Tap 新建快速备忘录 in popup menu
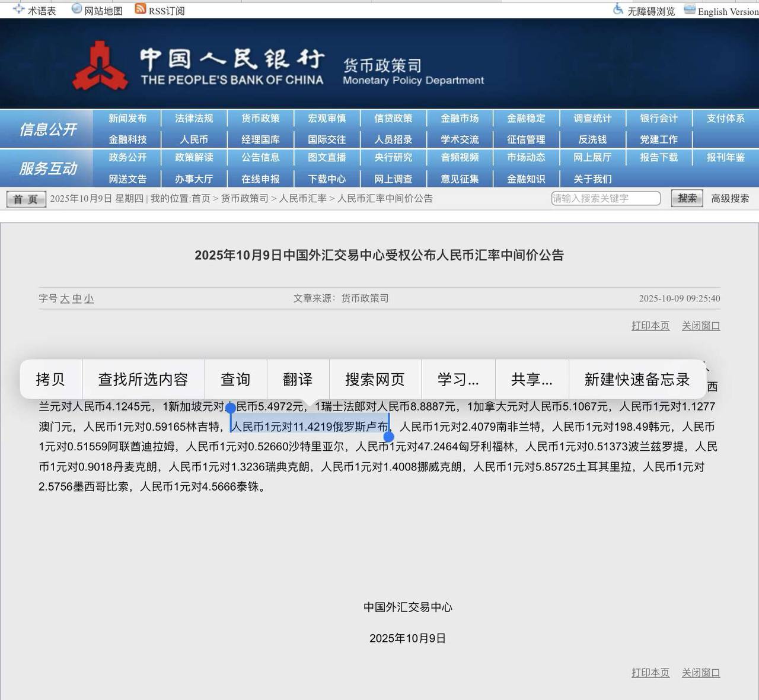 [637, 380]
